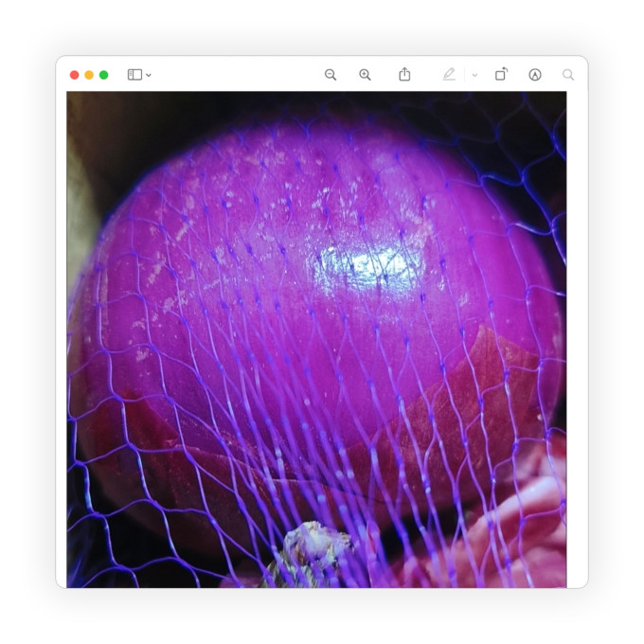Expand the highlight options chevron
Image resolution: width=644 pixels, height=644 pixels.
tap(474, 75)
